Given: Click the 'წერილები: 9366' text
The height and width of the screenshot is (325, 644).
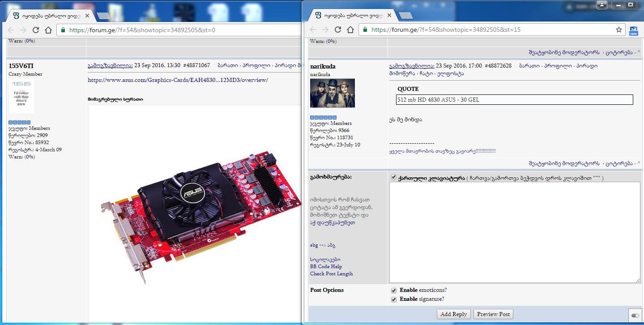Looking at the screenshot, I should pos(330,130).
